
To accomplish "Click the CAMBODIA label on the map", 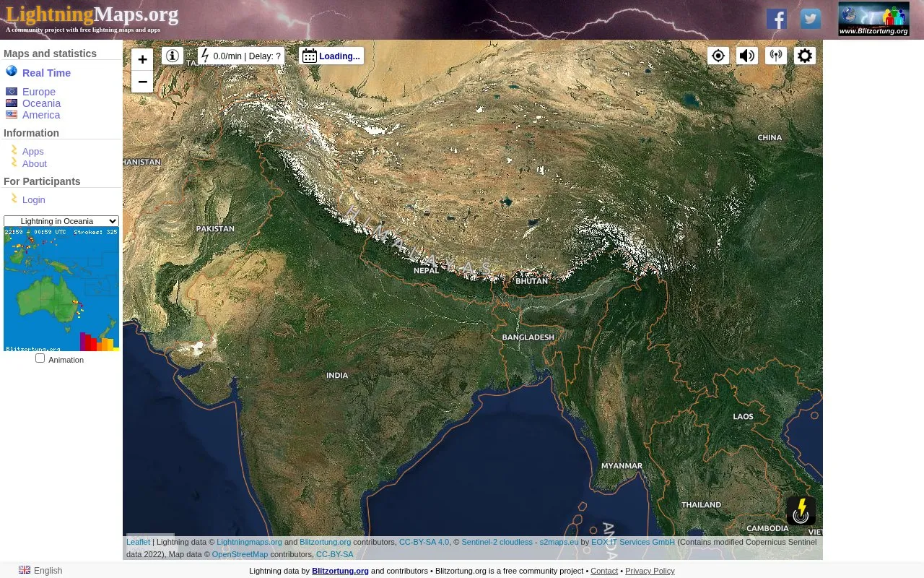I will pos(767,528).
